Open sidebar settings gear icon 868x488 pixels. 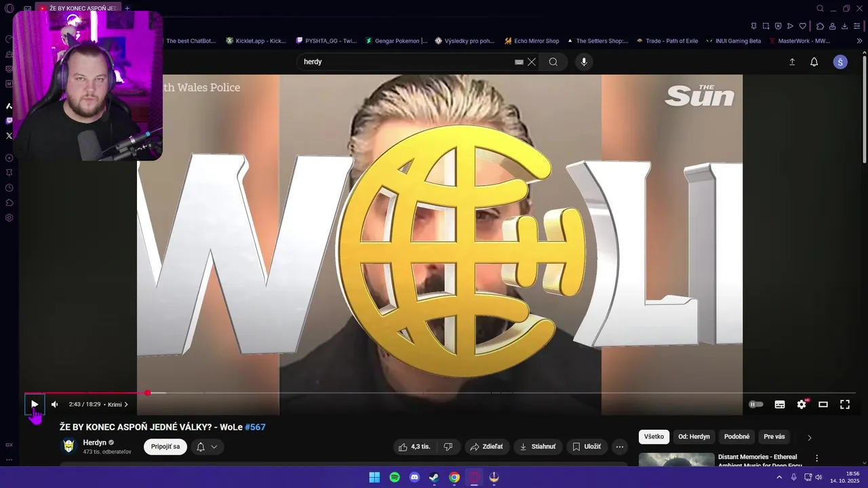coord(9,218)
